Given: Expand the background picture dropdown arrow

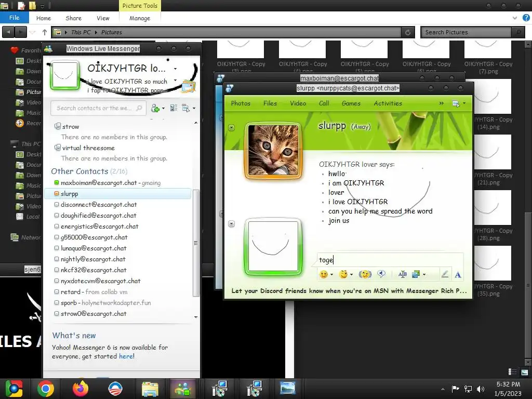Looking at the screenshot, I should pyautogui.click(x=424, y=274).
